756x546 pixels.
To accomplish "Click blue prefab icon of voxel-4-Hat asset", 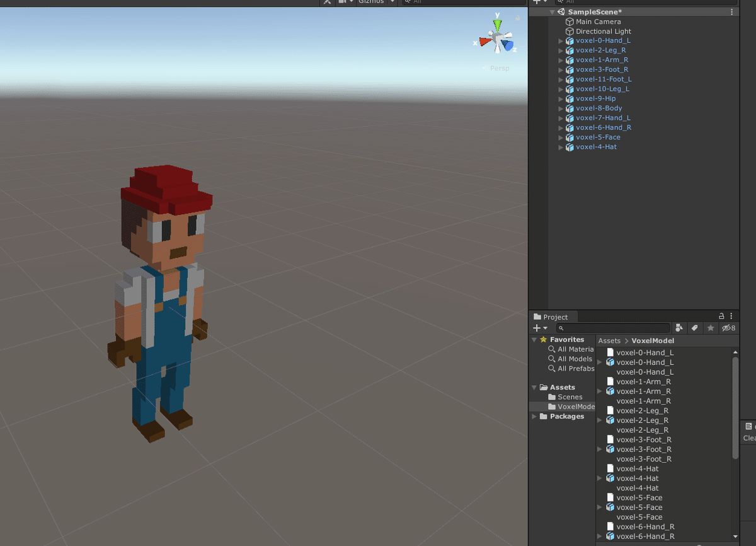I will 610,479.
